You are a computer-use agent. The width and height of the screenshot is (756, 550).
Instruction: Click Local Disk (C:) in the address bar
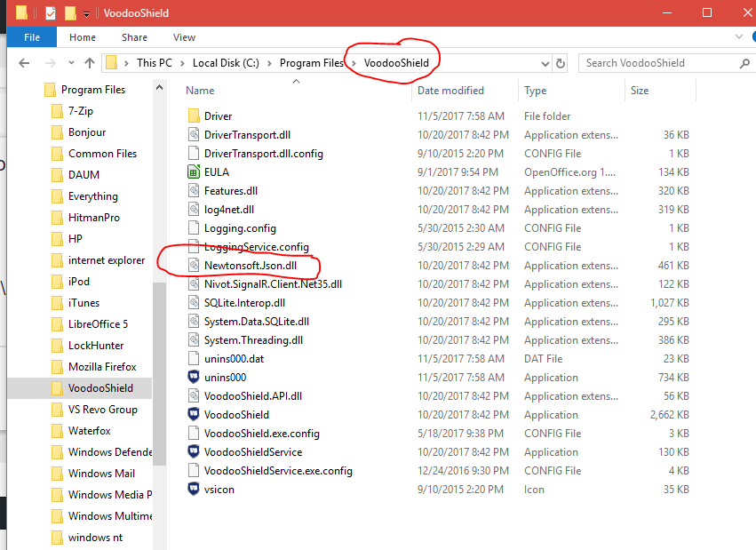click(226, 63)
